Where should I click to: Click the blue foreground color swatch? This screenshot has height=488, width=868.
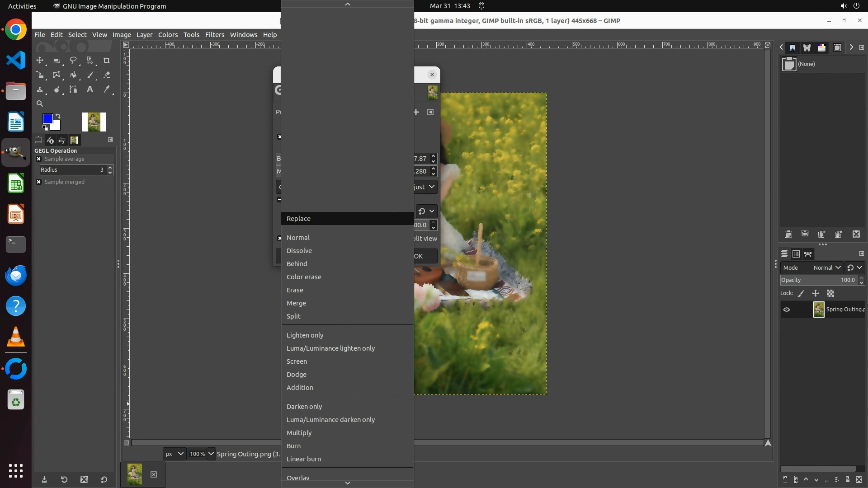47,118
